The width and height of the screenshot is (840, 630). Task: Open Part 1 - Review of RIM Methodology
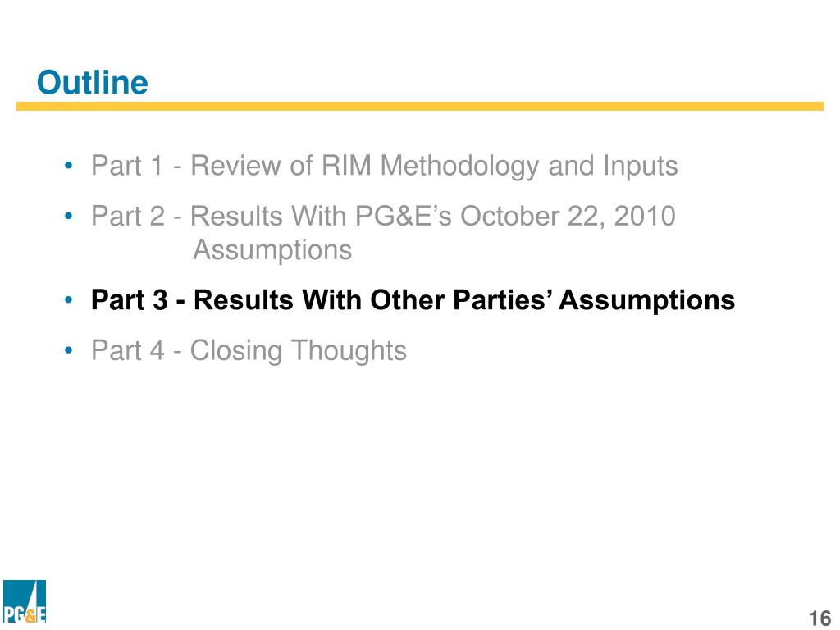point(384,166)
